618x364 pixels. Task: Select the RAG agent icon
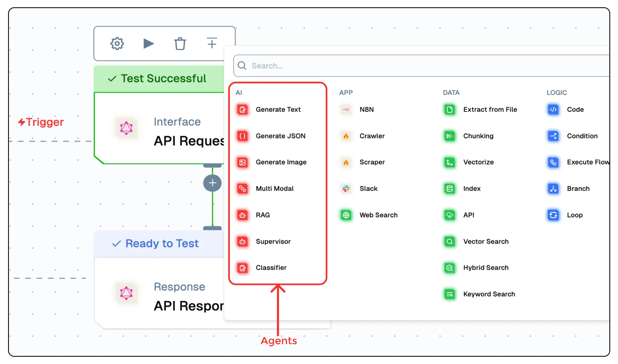242,215
